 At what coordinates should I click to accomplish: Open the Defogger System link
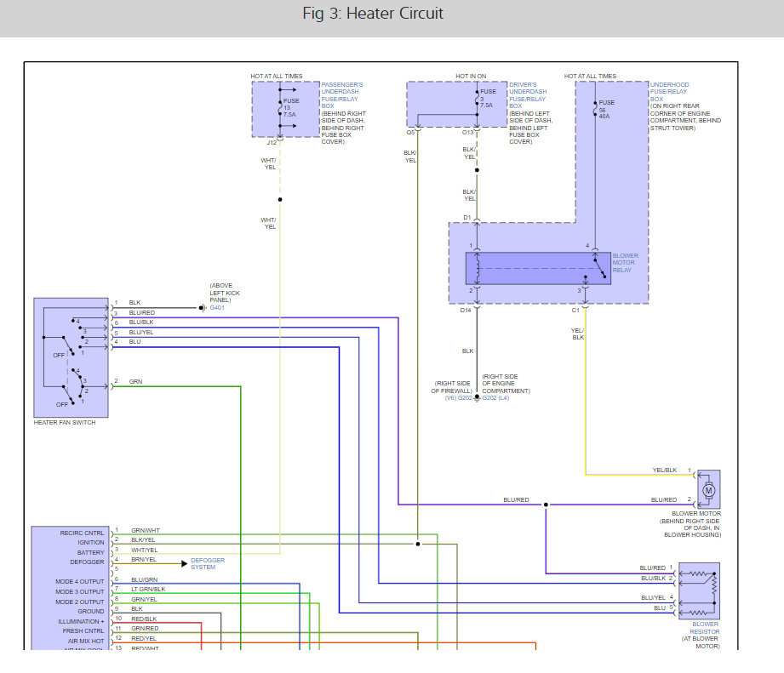[x=208, y=563]
